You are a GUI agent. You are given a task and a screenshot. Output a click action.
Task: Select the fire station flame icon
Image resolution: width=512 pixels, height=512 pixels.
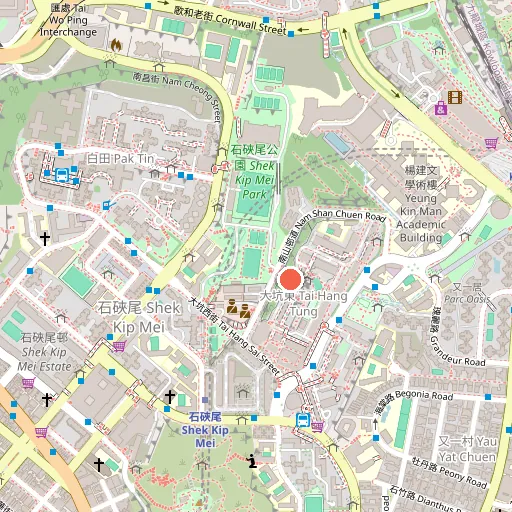tap(116, 44)
